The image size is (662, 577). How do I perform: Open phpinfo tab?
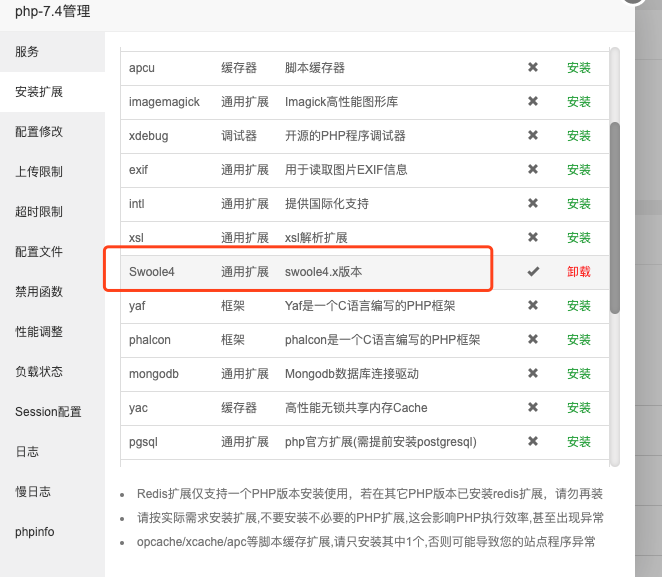tap(52, 531)
